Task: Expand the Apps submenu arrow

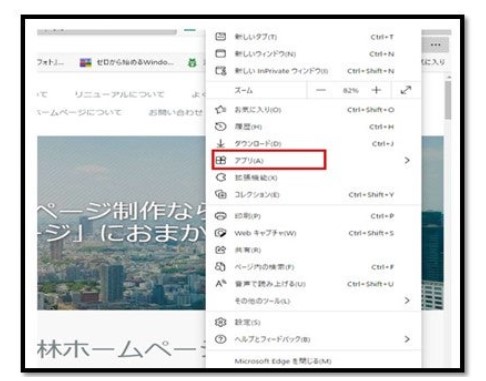Action: coord(407,160)
